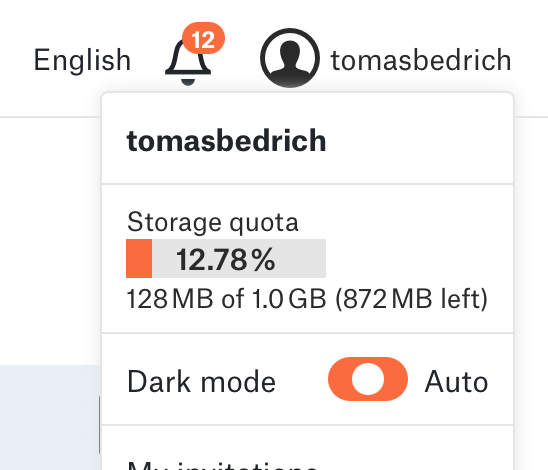
Task: Open the partially visible My invitations entry
Action: pos(222,465)
